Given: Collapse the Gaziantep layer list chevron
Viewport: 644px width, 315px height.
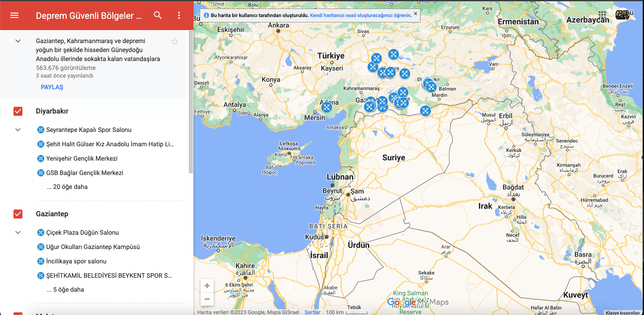Looking at the screenshot, I should (18, 232).
